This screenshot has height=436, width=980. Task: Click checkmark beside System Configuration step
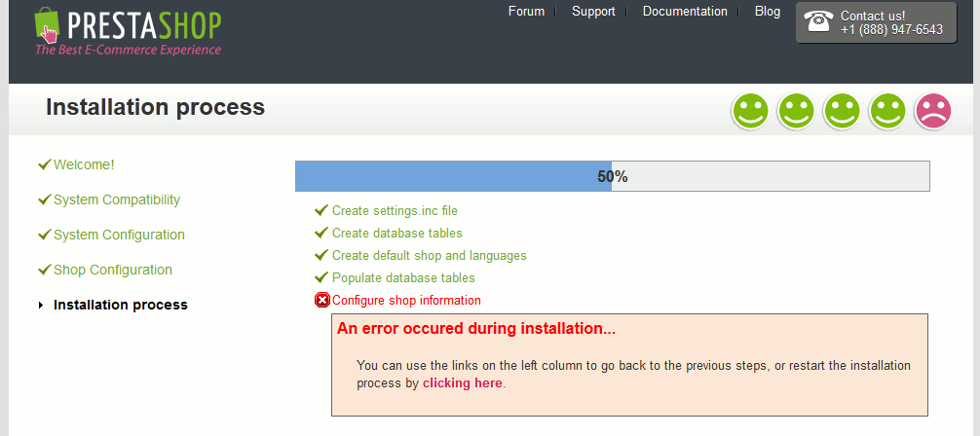click(x=45, y=235)
